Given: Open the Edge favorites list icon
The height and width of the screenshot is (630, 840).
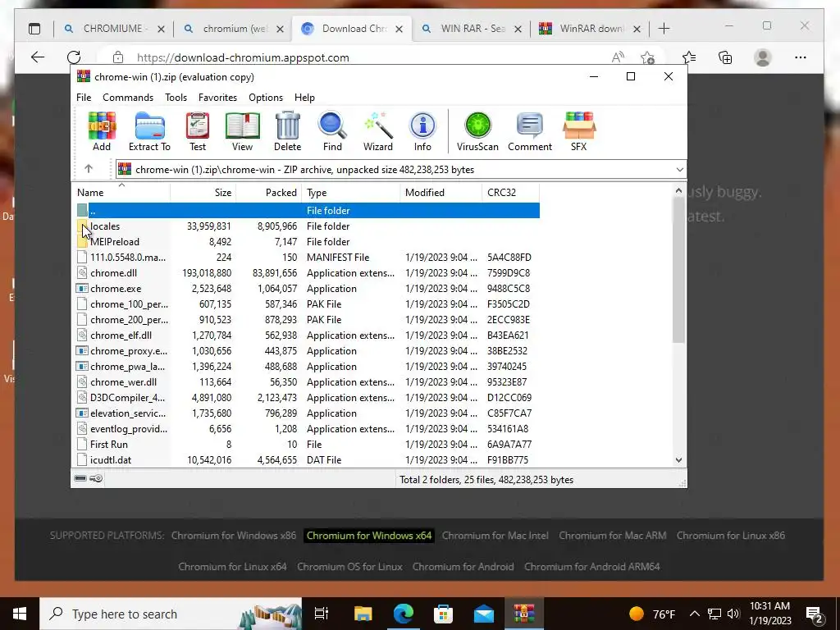Looking at the screenshot, I should pyautogui.click(x=689, y=57).
